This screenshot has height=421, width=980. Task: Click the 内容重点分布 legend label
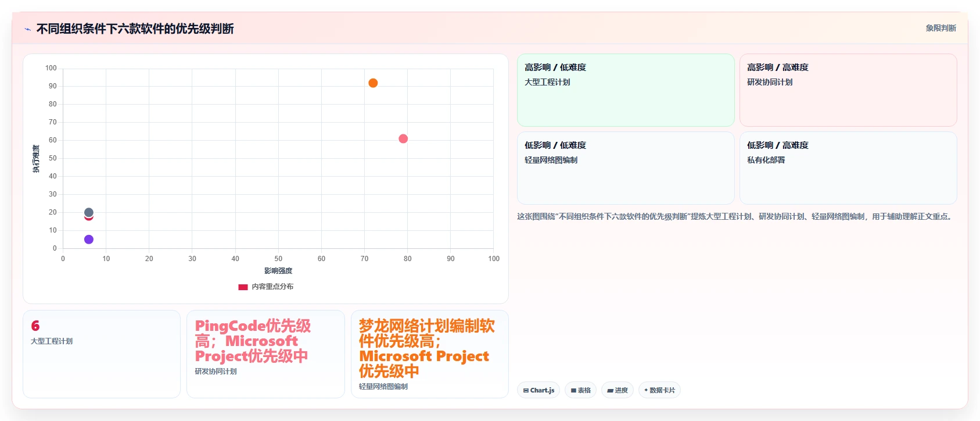coord(272,287)
